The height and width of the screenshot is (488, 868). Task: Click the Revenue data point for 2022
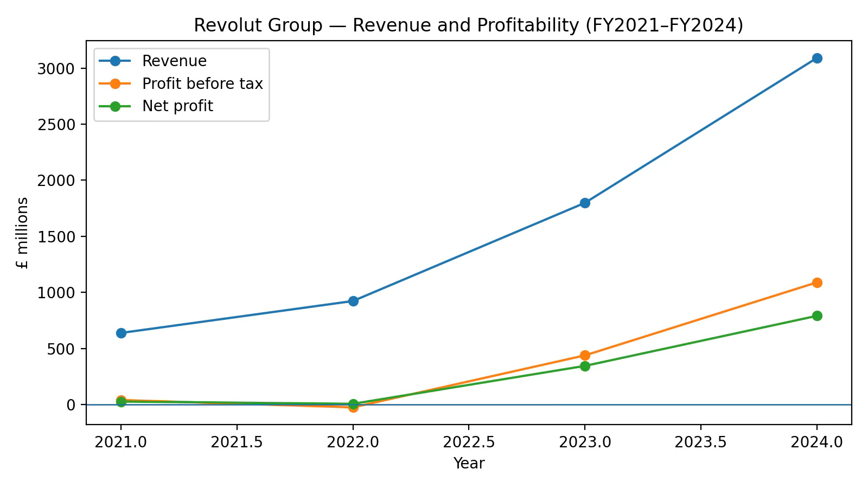(353, 301)
